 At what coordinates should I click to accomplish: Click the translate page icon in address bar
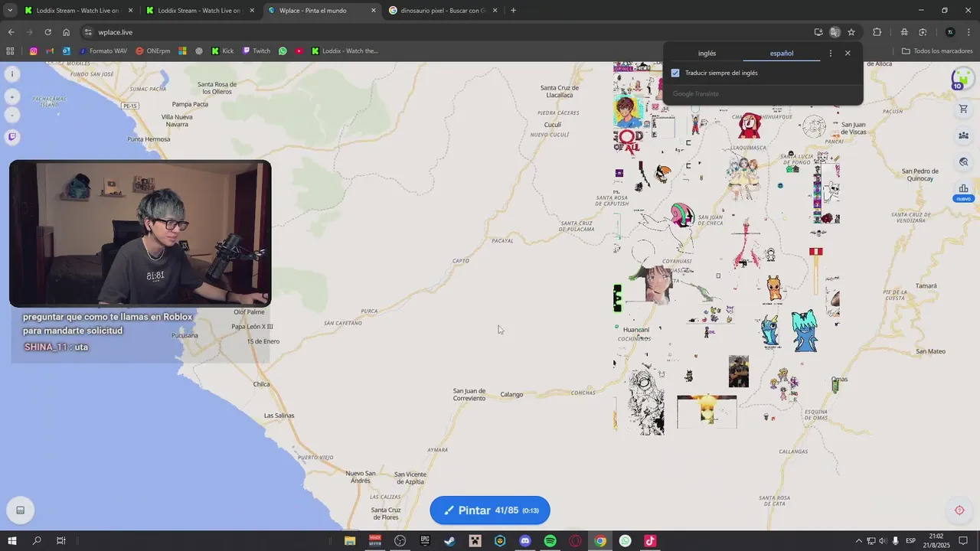pyautogui.click(x=835, y=32)
